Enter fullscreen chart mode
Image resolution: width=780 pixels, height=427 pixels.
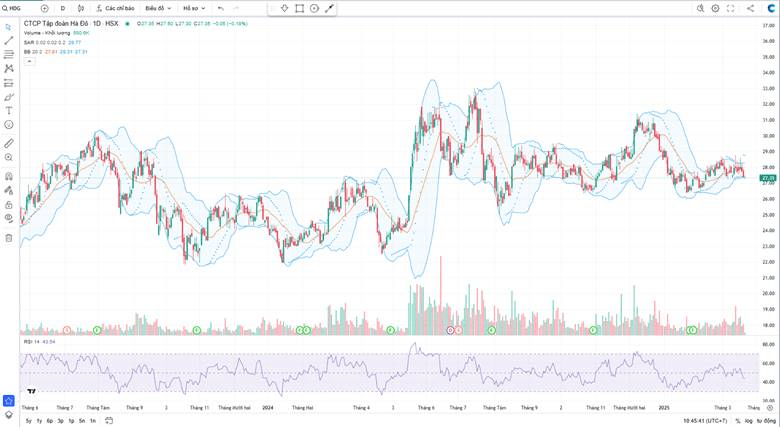pos(731,8)
